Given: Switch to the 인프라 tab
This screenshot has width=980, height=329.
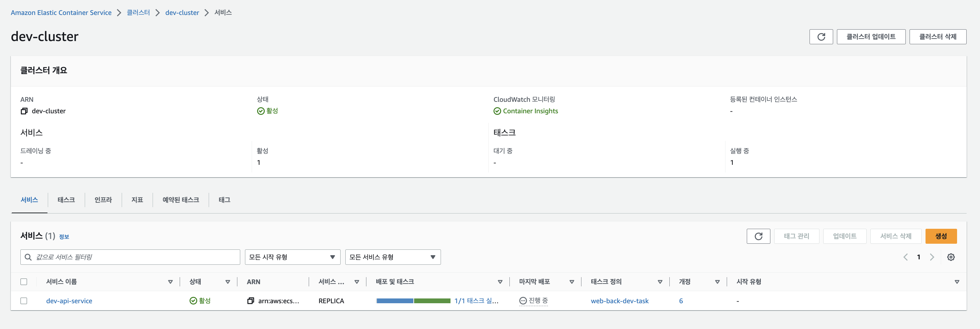Looking at the screenshot, I should click(x=103, y=200).
